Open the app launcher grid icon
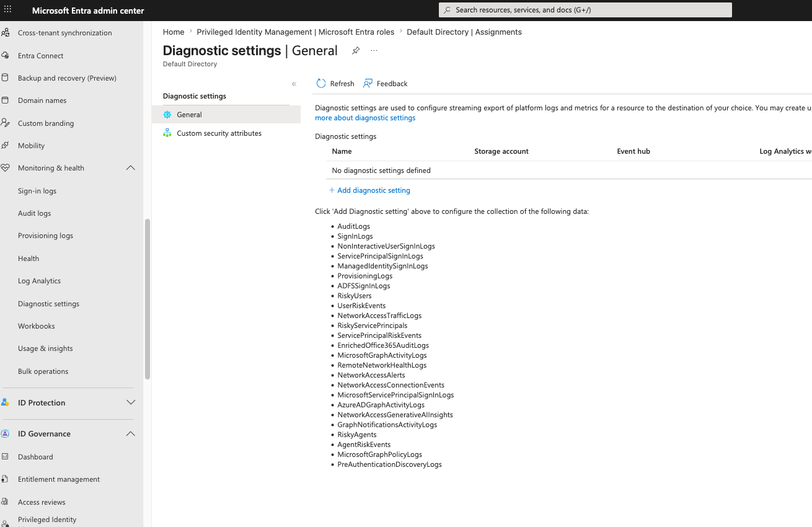This screenshot has width=812, height=527. coord(8,10)
